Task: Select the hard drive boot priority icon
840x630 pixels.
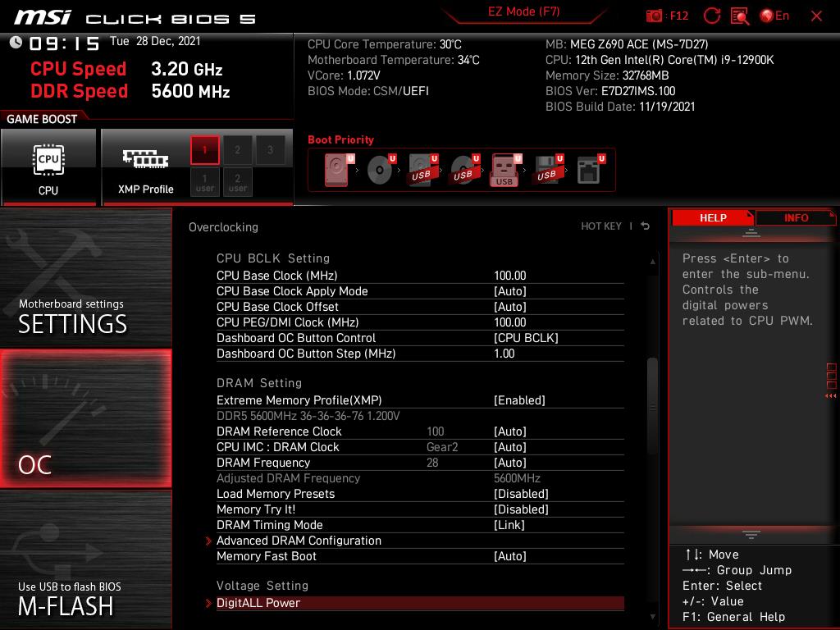Action: pyautogui.click(x=336, y=171)
